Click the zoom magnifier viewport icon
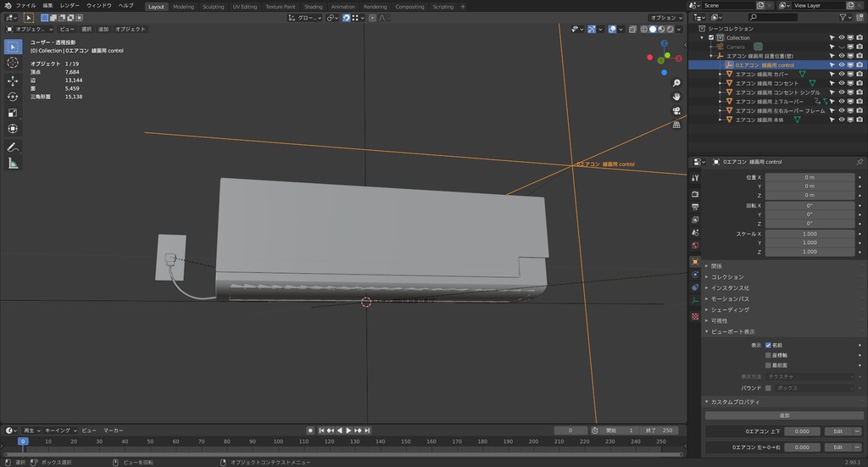This screenshot has width=868, height=467. [x=676, y=83]
